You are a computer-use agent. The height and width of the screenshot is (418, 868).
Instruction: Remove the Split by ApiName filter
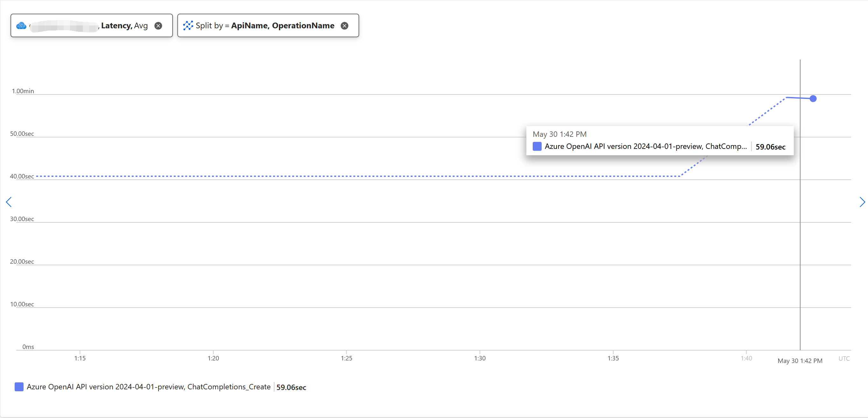(345, 25)
